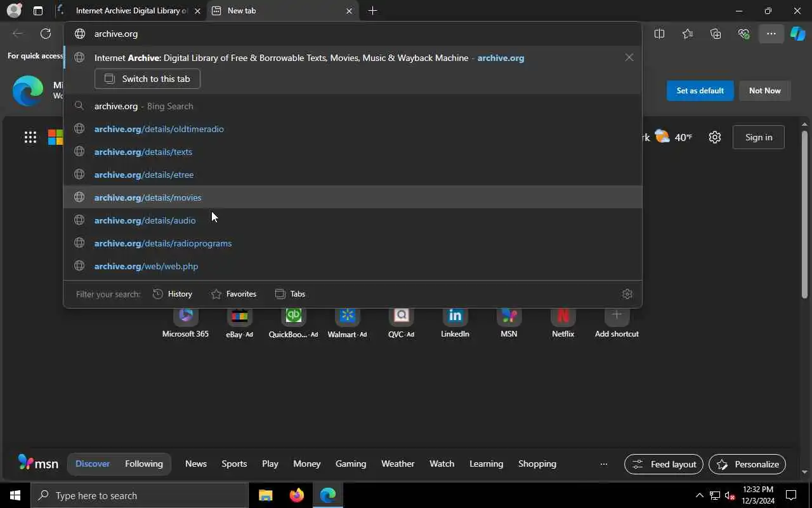Close the Internet Archive tab

[197, 11]
